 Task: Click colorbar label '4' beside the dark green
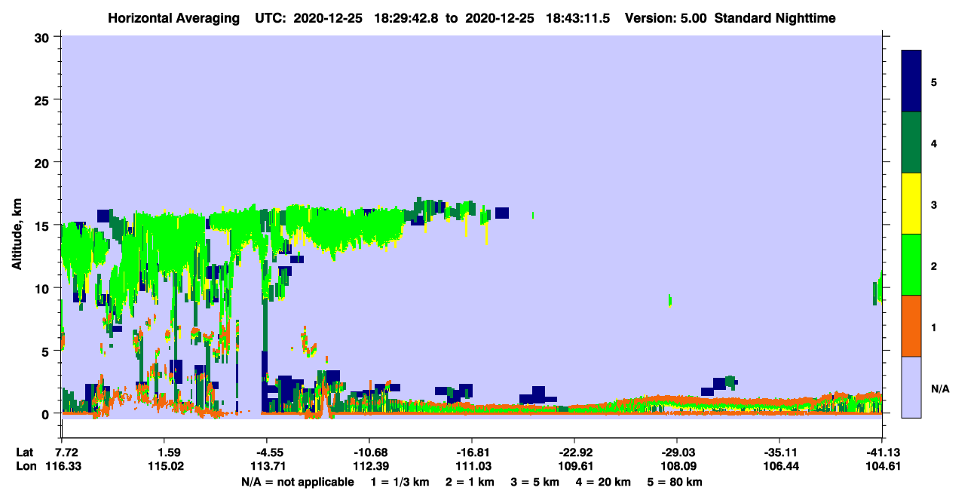click(x=934, y=143)
